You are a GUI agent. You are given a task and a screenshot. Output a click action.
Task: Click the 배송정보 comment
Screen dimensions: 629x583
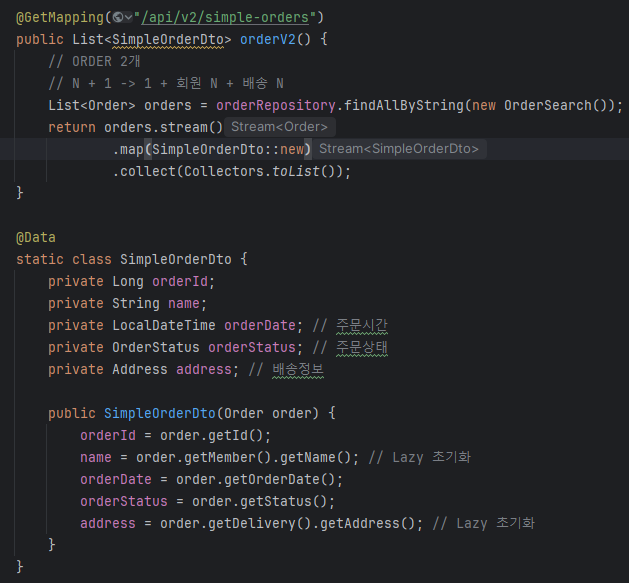[298, 370]
